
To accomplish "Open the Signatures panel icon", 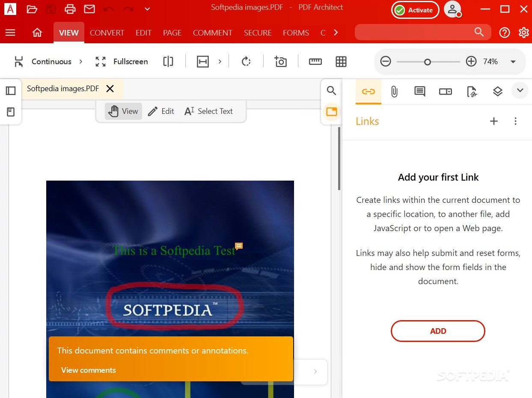I will (x=472, y=91).
